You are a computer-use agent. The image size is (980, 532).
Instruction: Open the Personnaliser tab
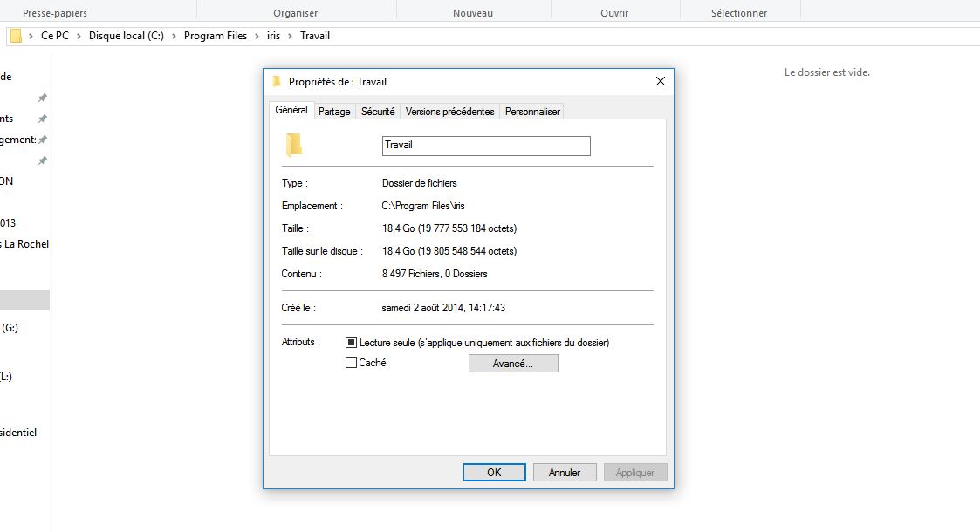532,111
